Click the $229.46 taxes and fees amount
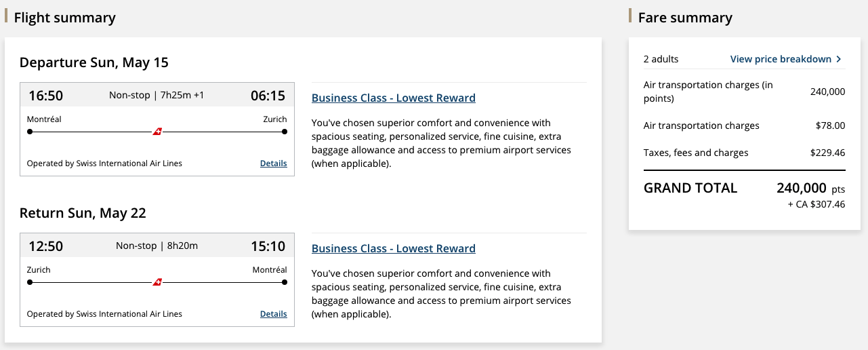Image resolution: width=868 pixels, height=350 pixels. 827,153
